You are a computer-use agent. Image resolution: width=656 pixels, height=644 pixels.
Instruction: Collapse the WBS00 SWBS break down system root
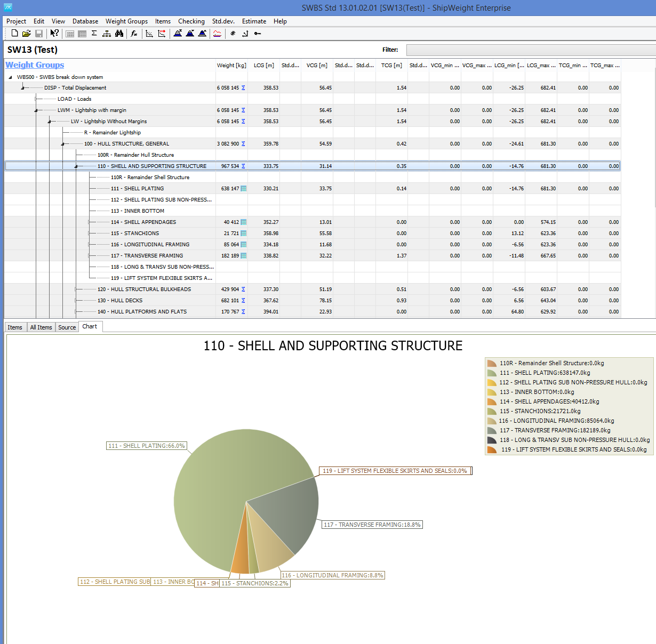(10, 77)
